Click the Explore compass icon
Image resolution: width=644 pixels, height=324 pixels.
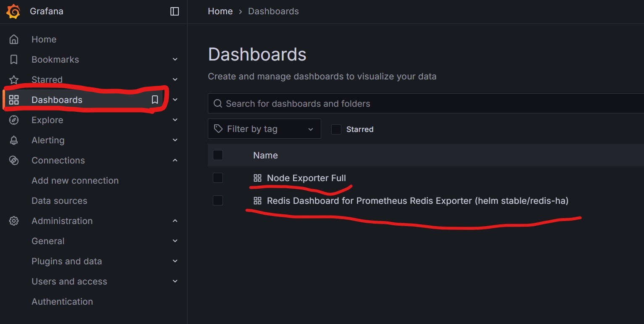pyautogui.click(x=14, y=120)
